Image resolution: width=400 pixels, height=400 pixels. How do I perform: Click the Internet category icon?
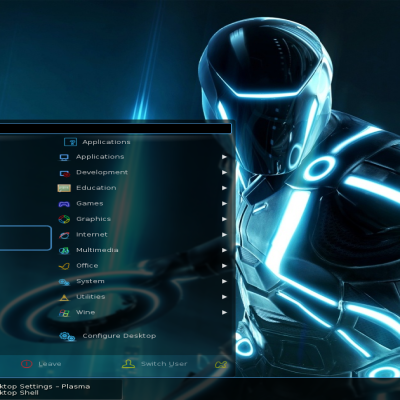point(64,235)
